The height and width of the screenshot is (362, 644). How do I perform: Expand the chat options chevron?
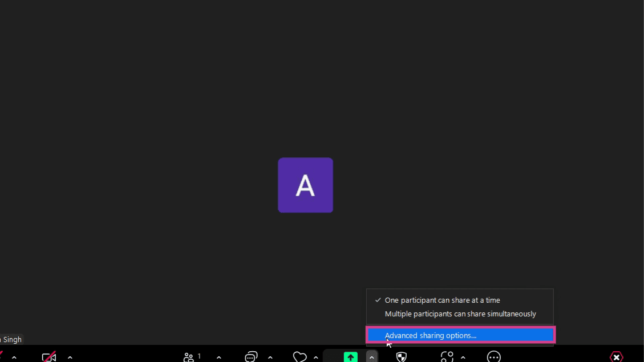(270, 357)
